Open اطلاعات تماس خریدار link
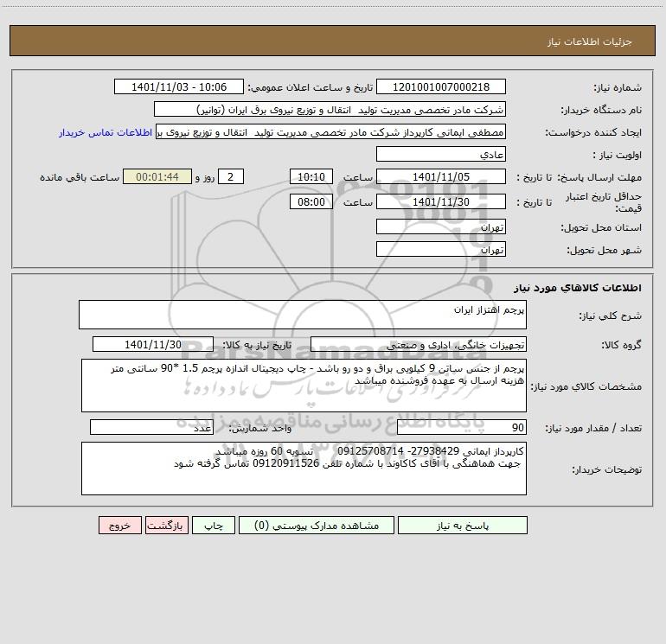This screenshot has width=666, height=644. pyautogui.click(x=106, y=132)
